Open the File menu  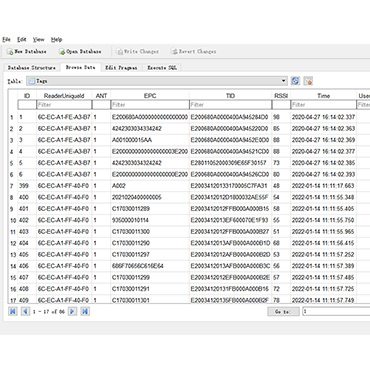click(6, 39)
